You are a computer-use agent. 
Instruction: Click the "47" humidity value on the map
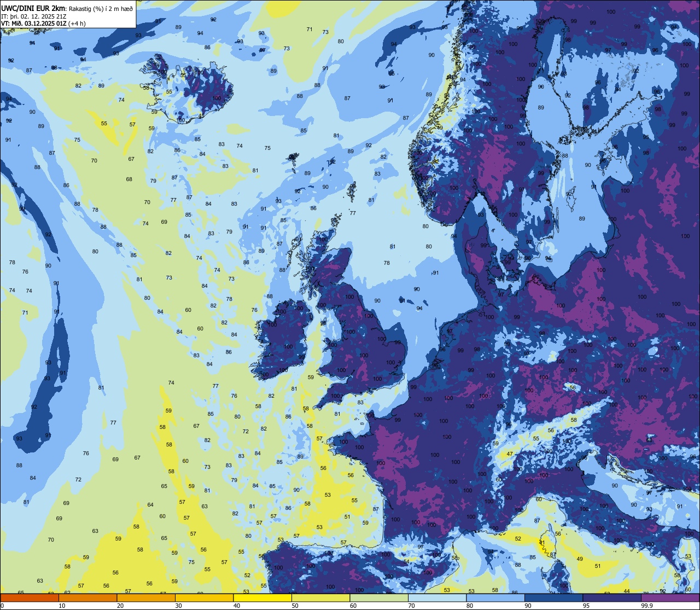[510, 454]
